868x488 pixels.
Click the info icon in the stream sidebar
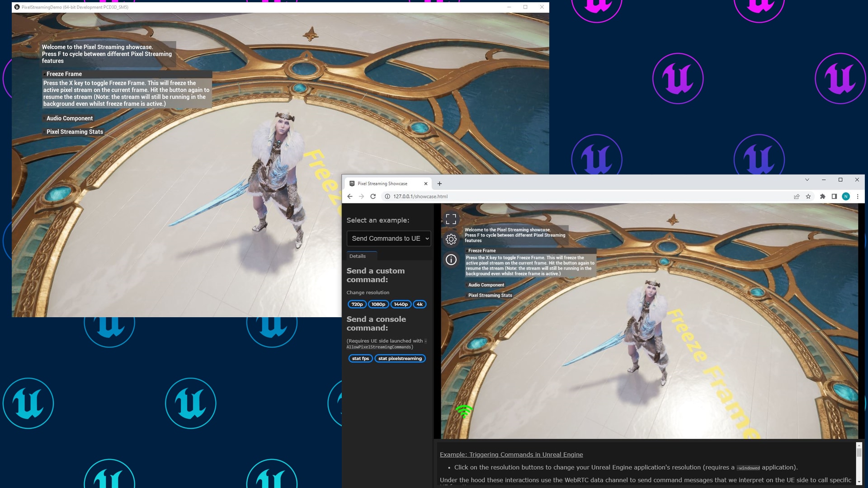pyautogui.click(x=450, y=259)
